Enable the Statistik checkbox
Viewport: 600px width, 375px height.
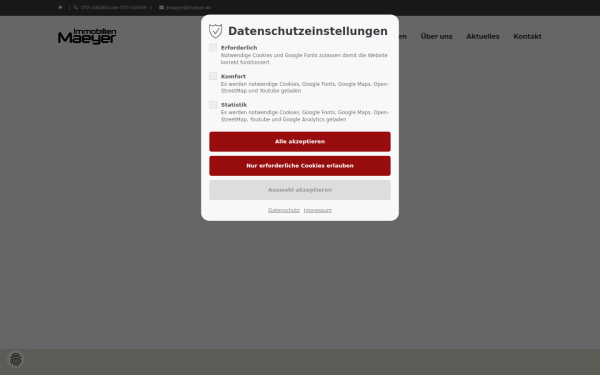click(213, 104)
